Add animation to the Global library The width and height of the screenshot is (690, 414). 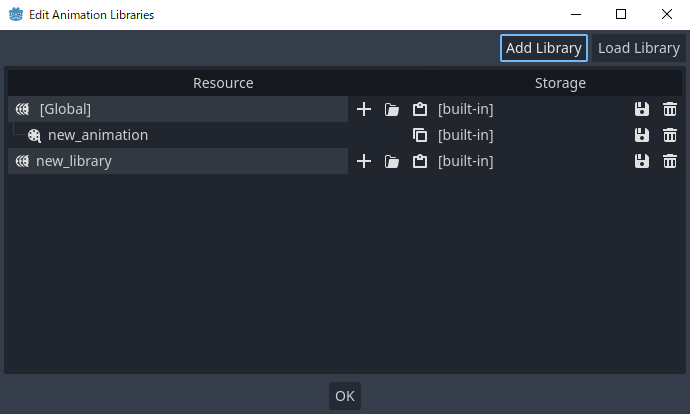coord(364,109)
